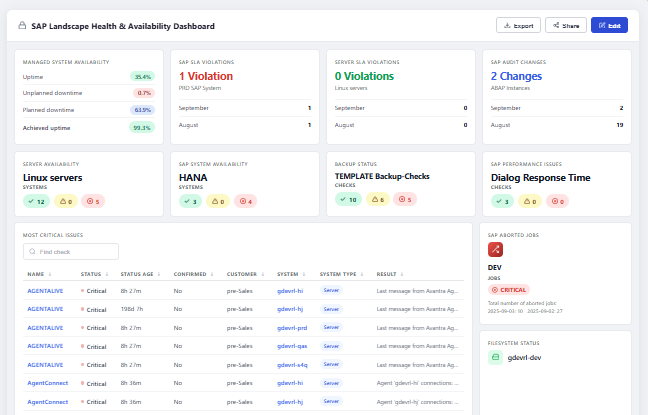
Task: Sort the table by the System Type column
Action: click(341, 274)
